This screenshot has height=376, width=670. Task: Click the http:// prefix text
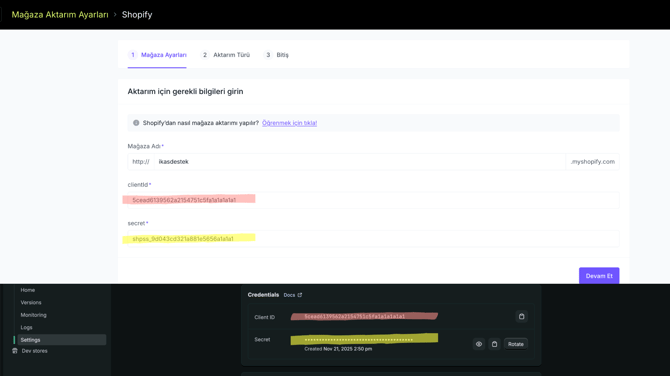tap(141, 162)
